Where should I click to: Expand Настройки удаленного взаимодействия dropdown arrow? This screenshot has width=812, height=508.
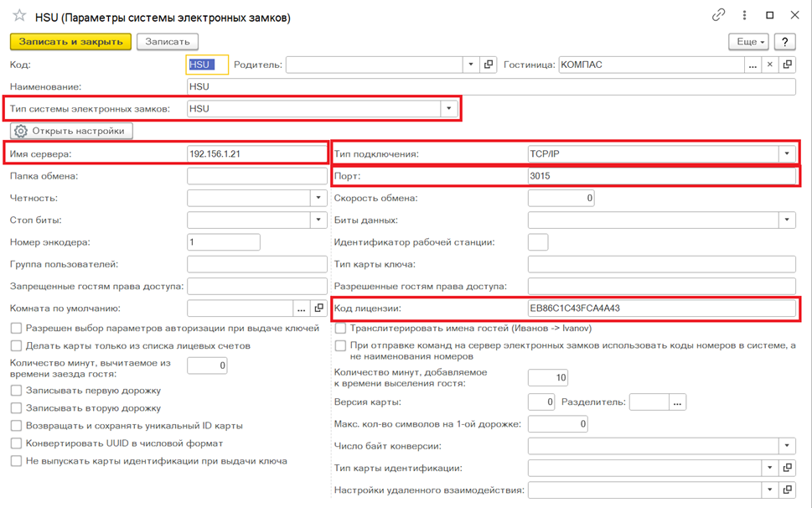[x=770, y=490]
